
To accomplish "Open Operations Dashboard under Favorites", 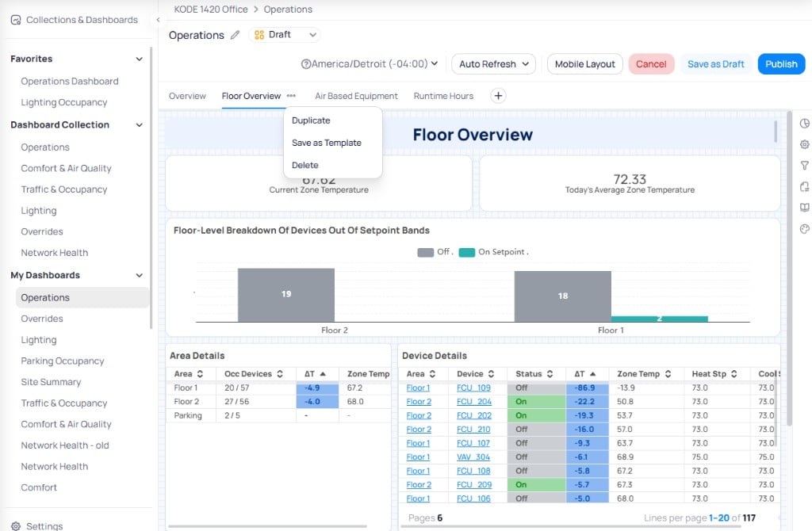I will [70, 82].
